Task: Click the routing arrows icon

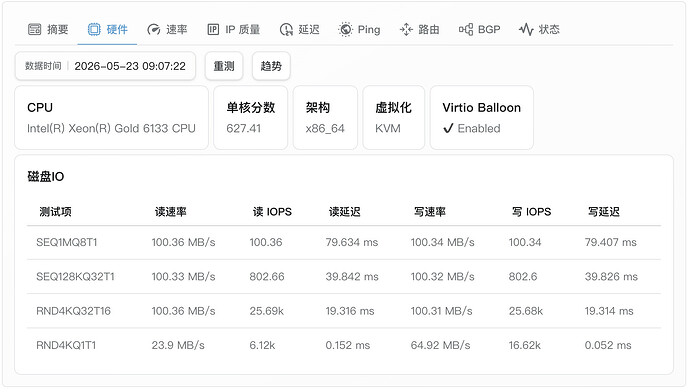Action: pos(406,29)
